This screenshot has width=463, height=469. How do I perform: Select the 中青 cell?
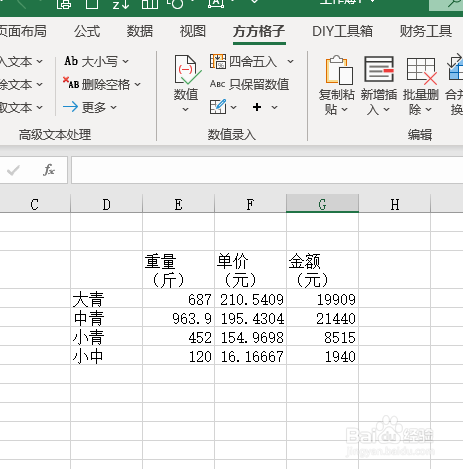click(x=106, y=317)
